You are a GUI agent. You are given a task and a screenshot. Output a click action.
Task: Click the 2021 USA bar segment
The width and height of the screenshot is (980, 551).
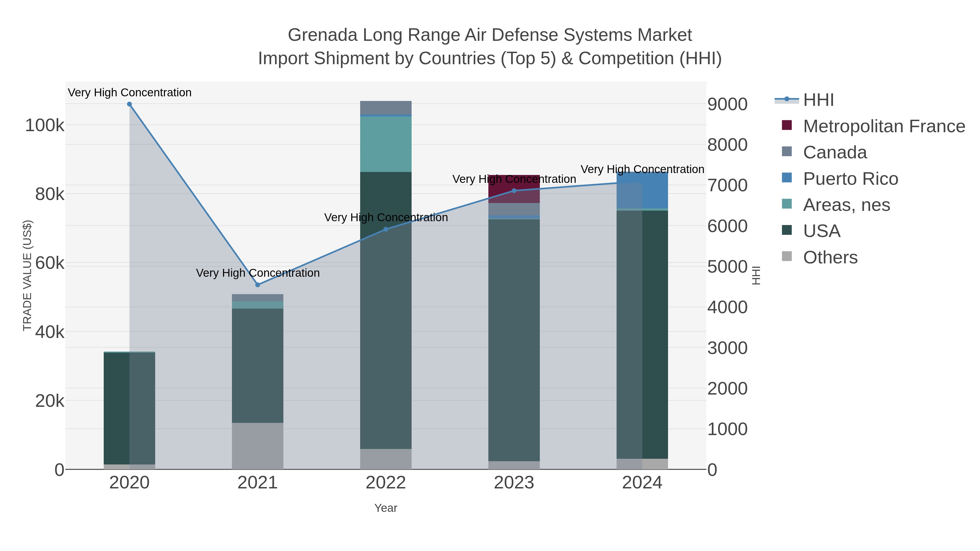point(258,365)
